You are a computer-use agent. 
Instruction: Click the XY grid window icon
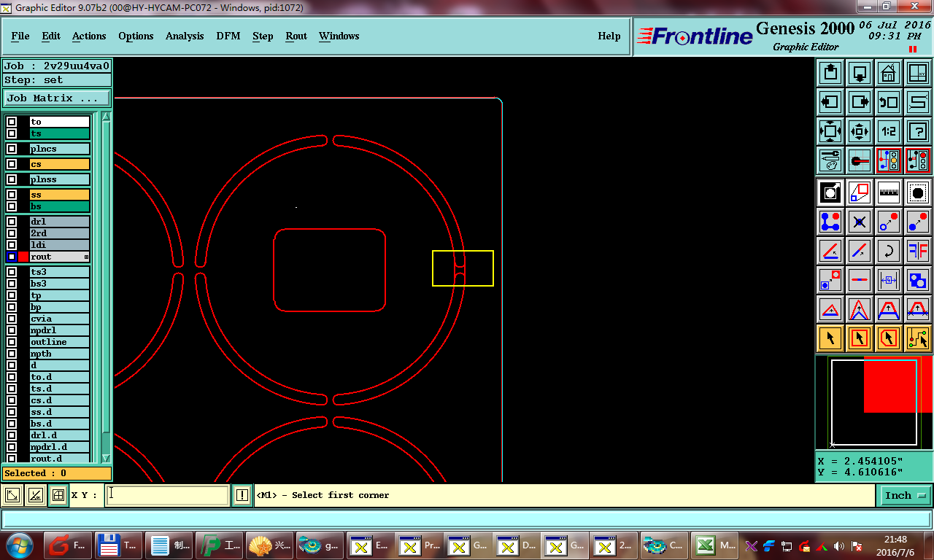pyautogui.click(x=917, y=73)
